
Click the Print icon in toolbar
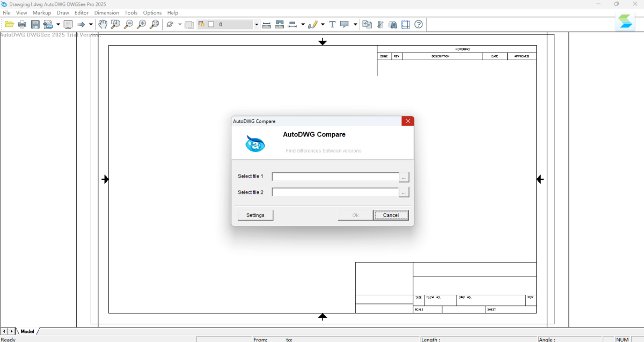pyautogui.click(x=22, y=24)
